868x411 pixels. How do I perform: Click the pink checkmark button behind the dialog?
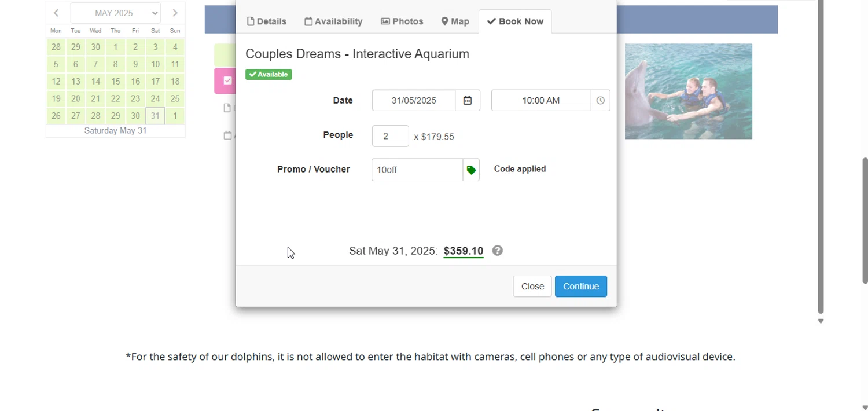(x=226, y=81)
